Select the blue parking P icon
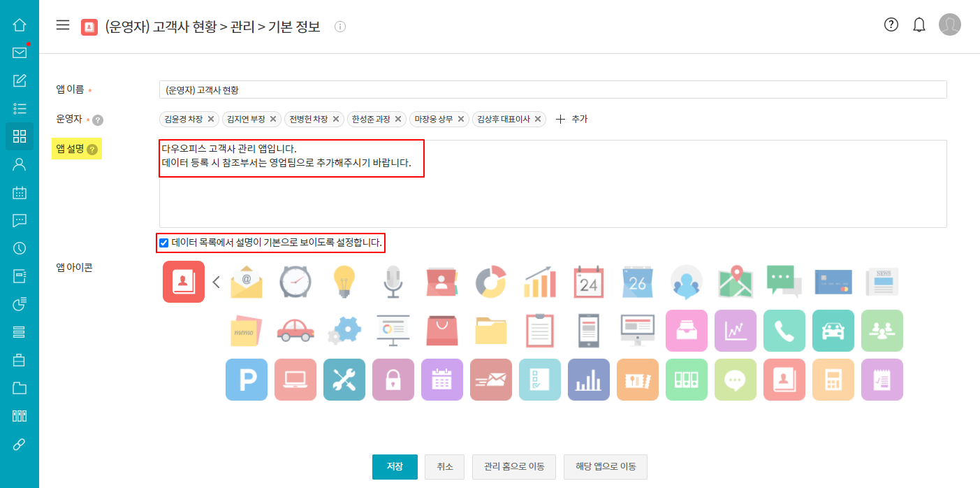The width and height of the screenshot is (980, 488). click(x=247, y=380)
